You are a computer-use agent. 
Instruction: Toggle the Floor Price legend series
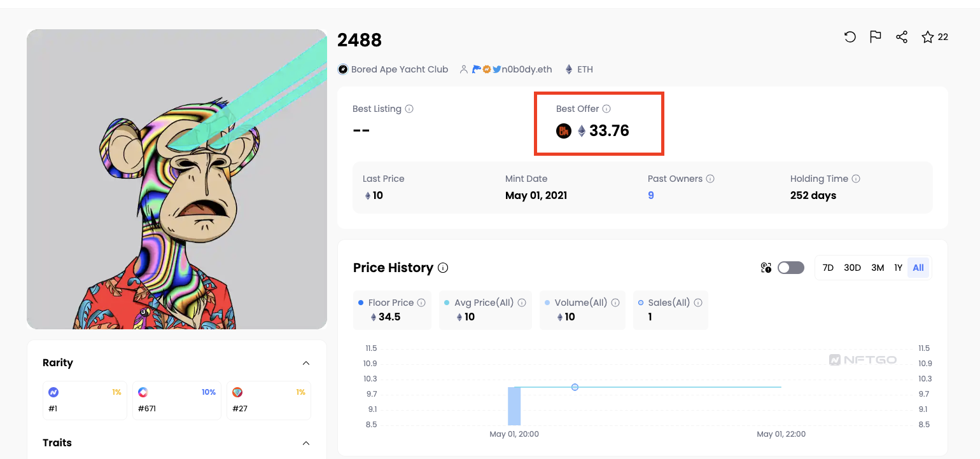pyautogui.click(x=392, y=310)
